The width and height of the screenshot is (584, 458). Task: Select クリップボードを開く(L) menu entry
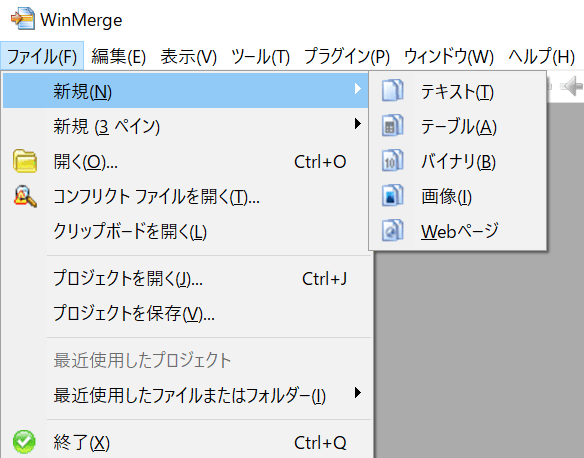[x=188, y=231]
